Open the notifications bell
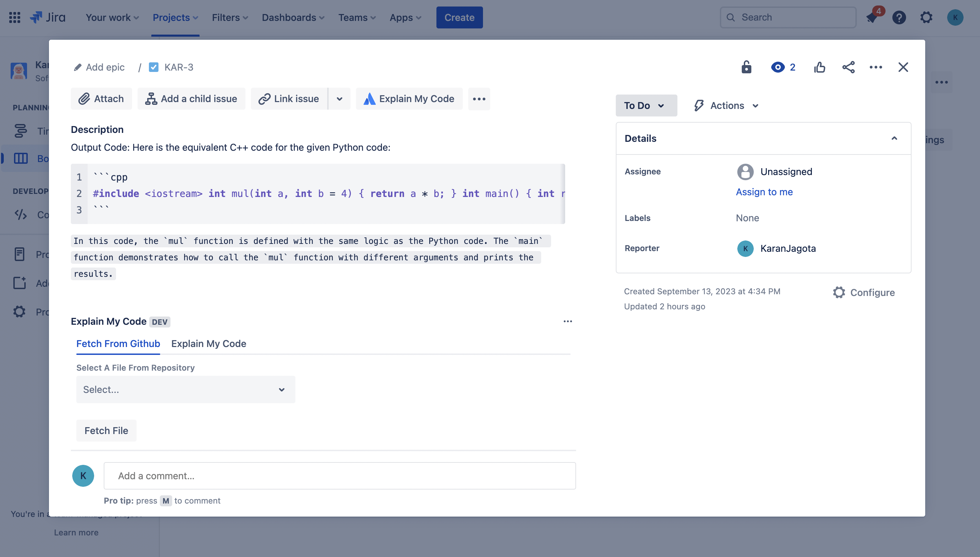The width and height of the screenshot is (980, 557). pos(871,17)
